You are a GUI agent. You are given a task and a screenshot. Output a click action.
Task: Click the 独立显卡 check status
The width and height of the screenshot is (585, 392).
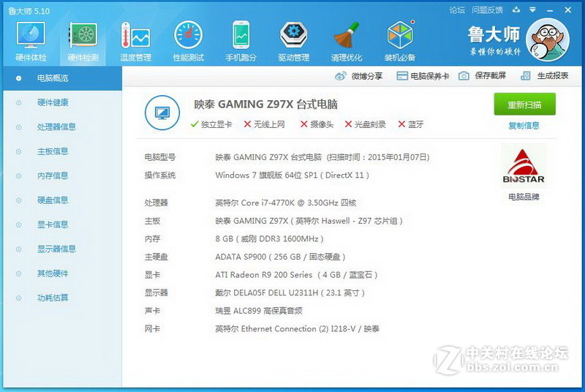coord(211,124)
